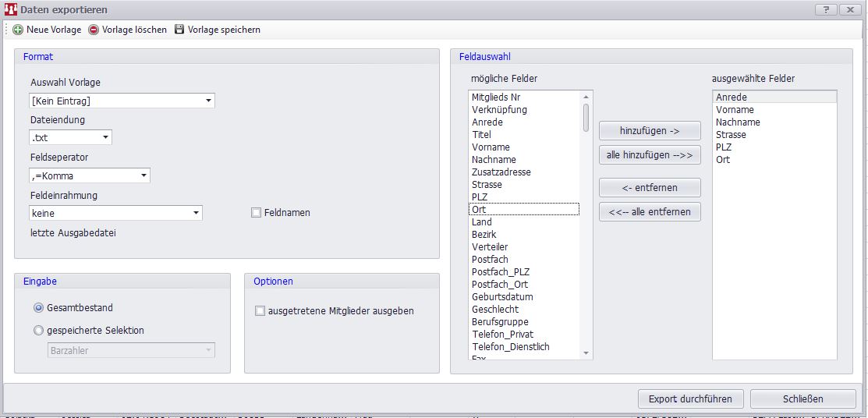Image resolution: width=868 pixels, height=418 pixels.
Task: Click the red Vorlage löschen icon
Action: pyautogui.click(x=94, y=30)
